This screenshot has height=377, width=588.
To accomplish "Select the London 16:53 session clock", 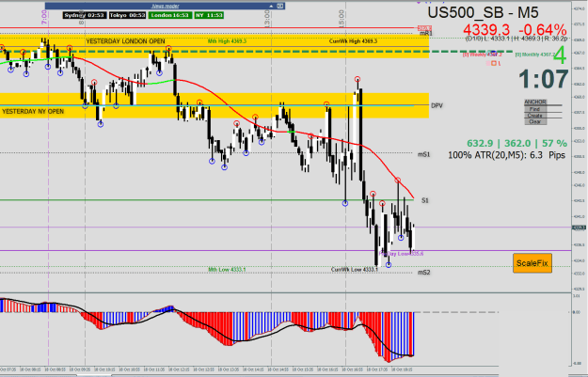I will click(x=170, y=15).
